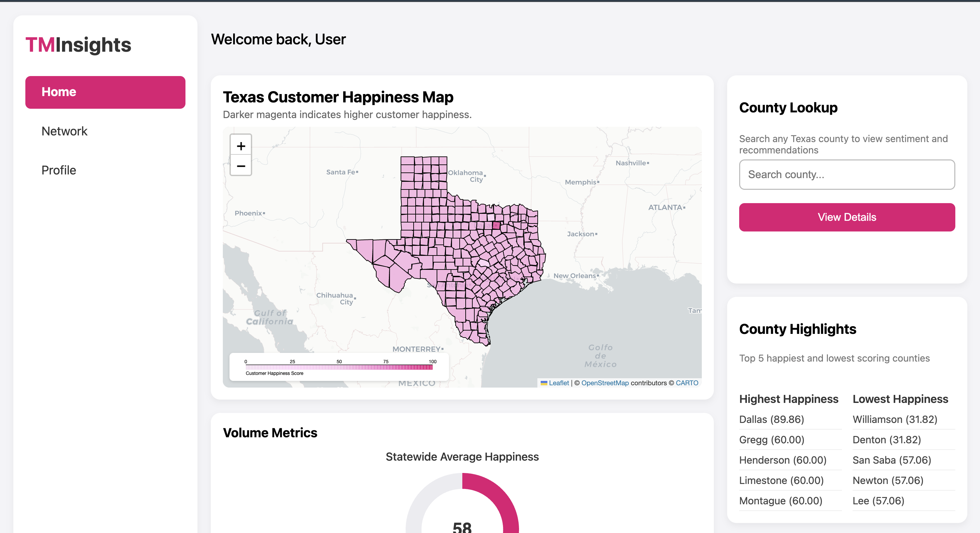Click the TMInsights logo
Screen dimensions: 980x533
pyautogui.click(x=78, y=45)
